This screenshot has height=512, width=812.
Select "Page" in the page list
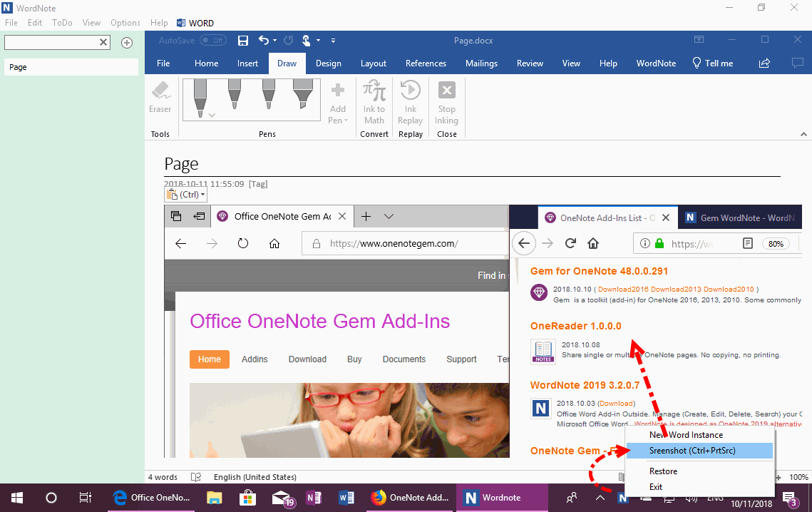pos(71,67)
